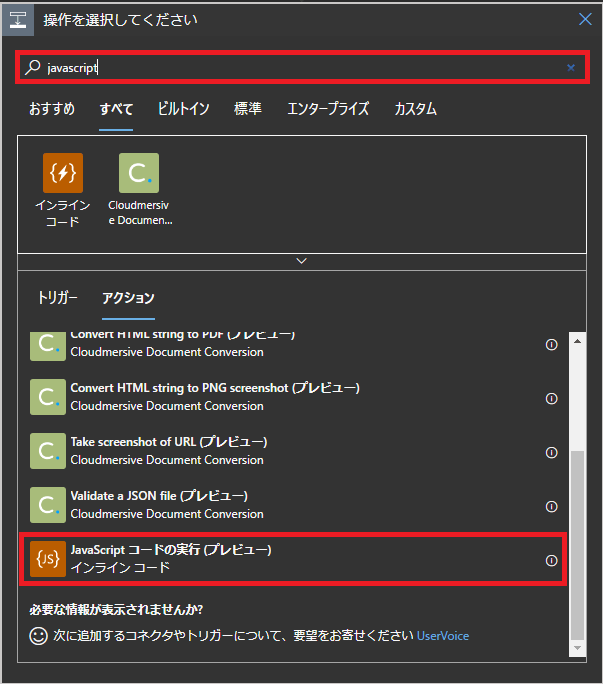Click the Cloudmersive icon of Convert HTML string to PNG

pyautogui.click(x=48, y=397)
